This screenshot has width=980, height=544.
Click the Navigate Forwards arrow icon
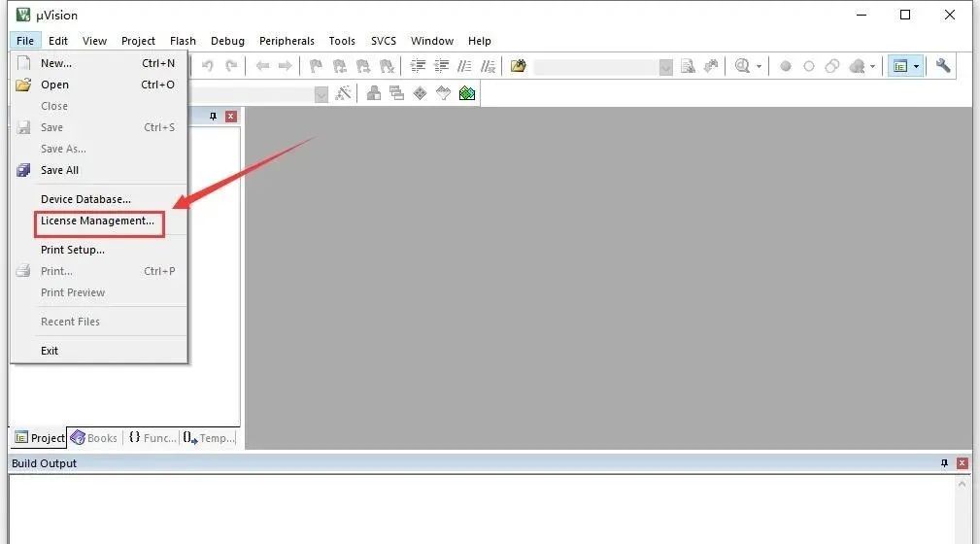click(285, 66)
